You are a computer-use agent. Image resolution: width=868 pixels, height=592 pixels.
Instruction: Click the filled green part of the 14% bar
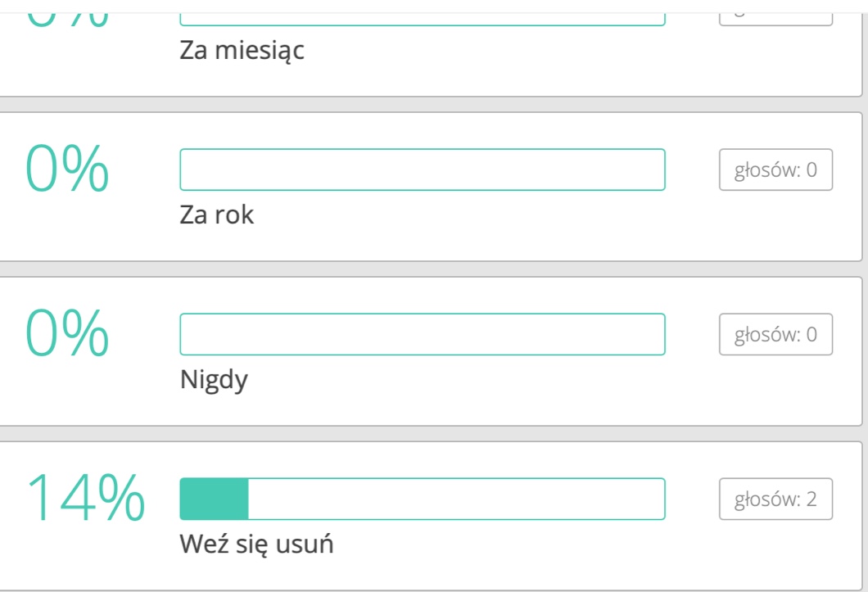215,499
